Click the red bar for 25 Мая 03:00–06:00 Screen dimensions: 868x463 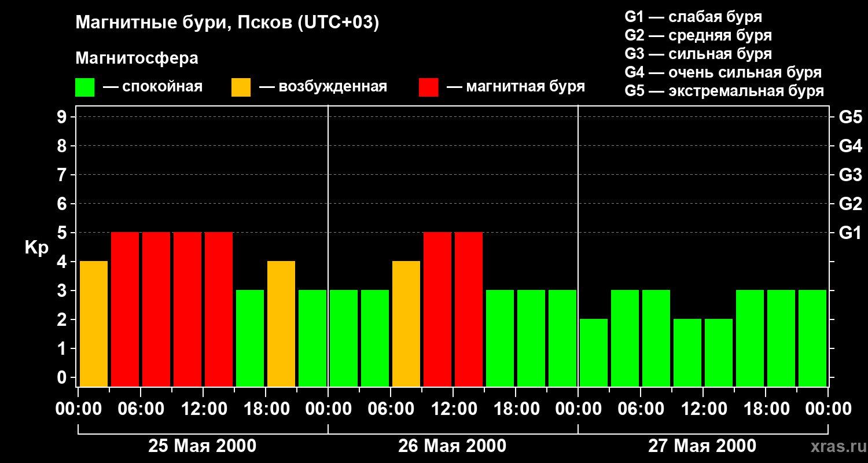[x=125, y=310]
